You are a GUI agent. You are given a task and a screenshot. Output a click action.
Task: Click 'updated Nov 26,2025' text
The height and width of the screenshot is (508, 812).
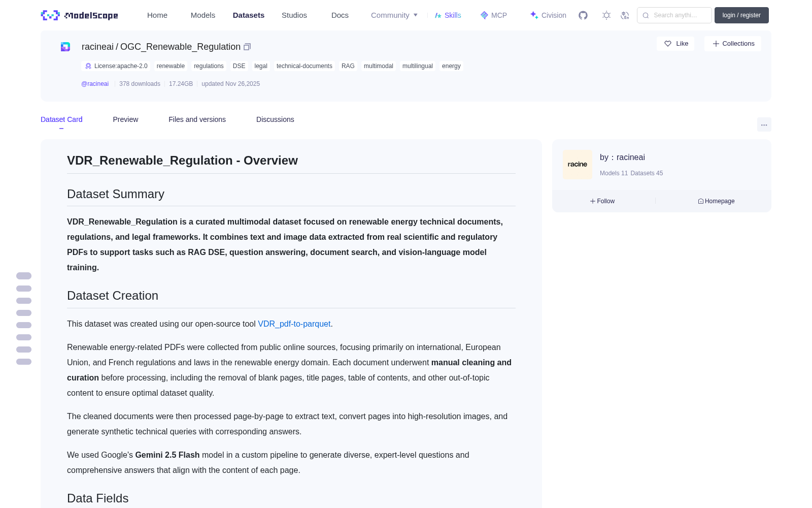click(x=230, y=84)
